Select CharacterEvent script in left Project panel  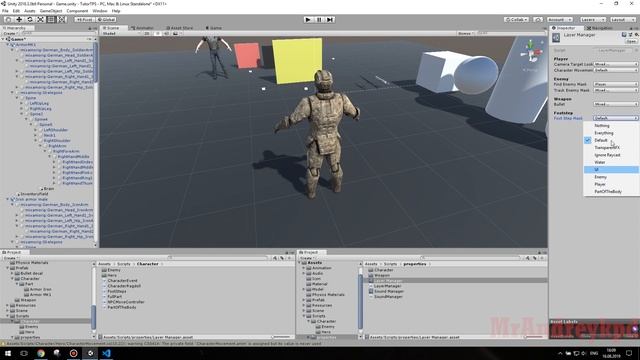coord(122,281)
